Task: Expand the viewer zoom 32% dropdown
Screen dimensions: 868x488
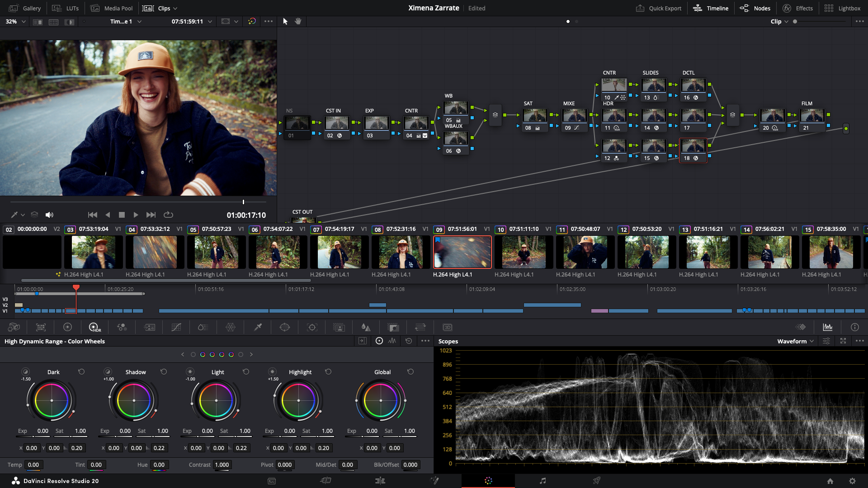Action: (x=23, y=21)
